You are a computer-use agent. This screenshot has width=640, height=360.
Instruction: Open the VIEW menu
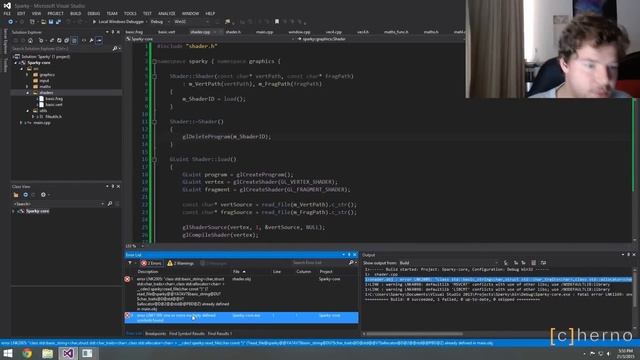36,13
